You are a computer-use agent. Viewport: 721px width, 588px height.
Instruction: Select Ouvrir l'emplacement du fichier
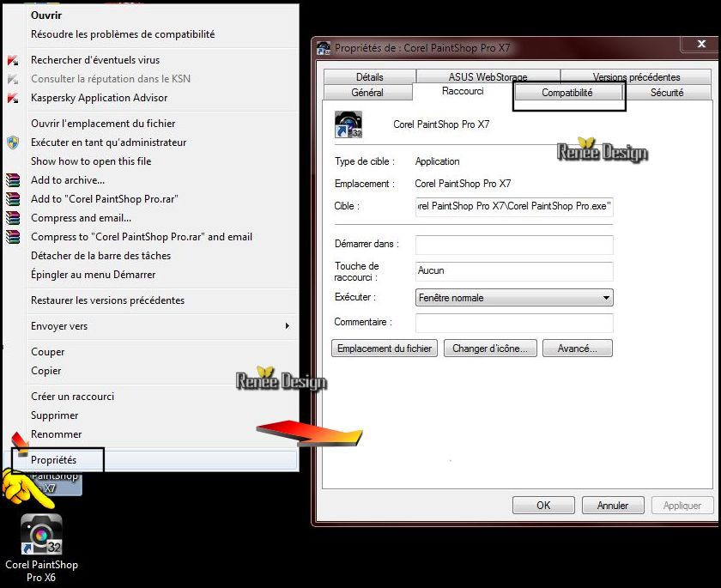103,124
